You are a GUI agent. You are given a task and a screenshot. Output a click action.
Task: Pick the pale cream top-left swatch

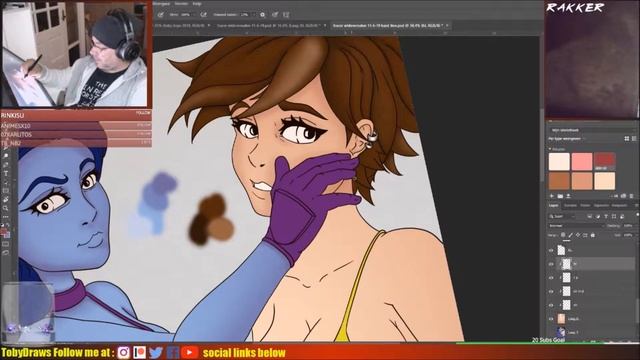tap(559, 161)
